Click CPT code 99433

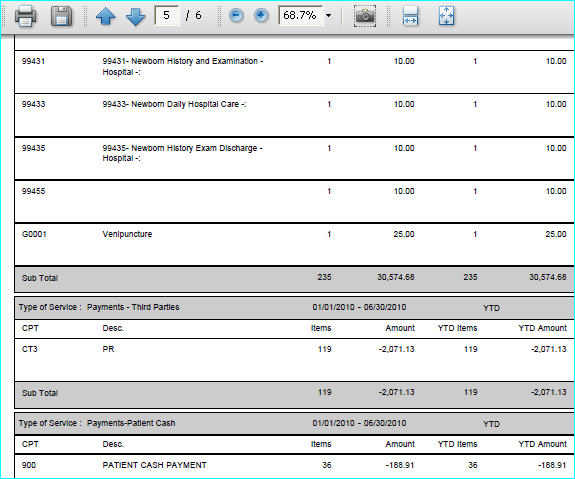(x=33, y=104)
